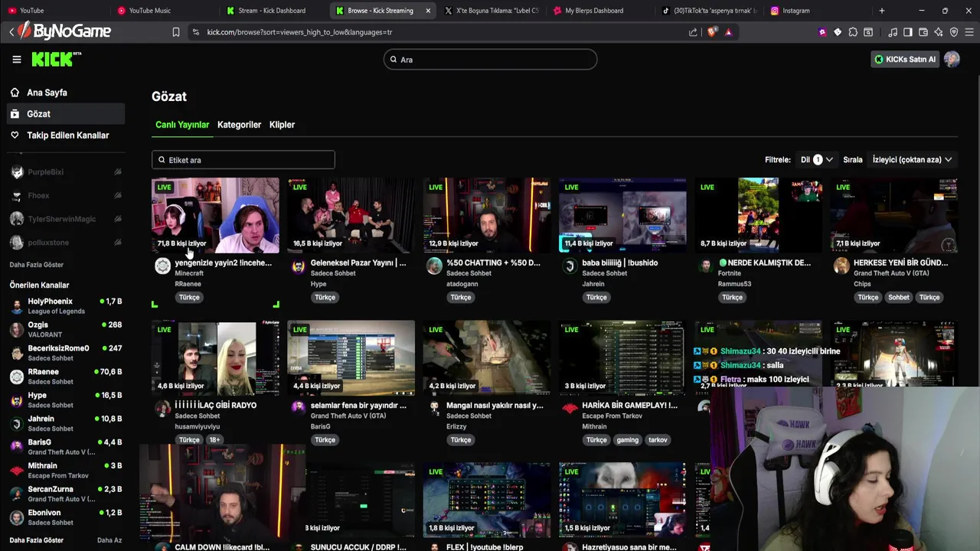Open the Leo AI sparkle icon
Viewport: 980px width, 551px height.
[x=939, y=32]
